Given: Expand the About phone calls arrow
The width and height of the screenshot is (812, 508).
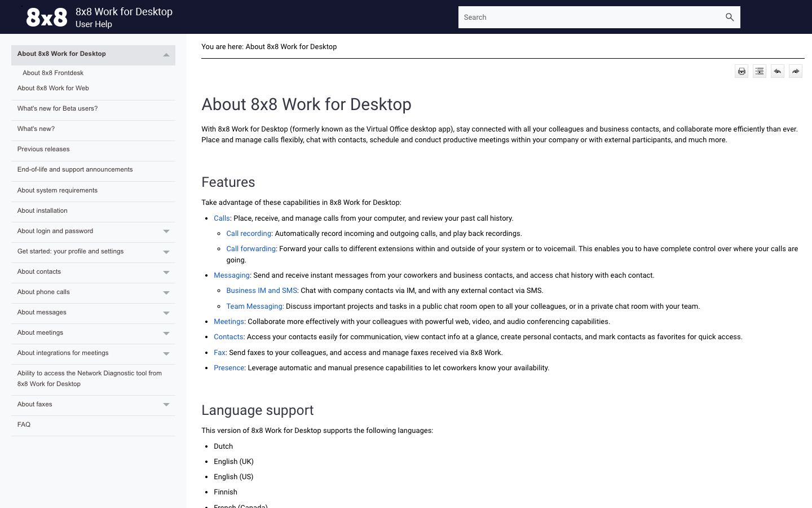Looking at the screenshot, I should coord(166,292).
